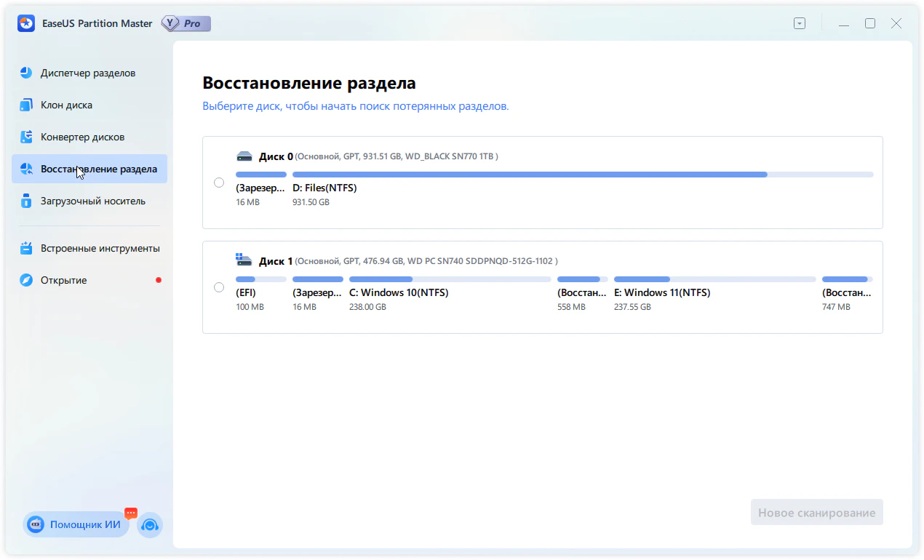Open the title bar dropdown menu arrow
924x560 pixels.
tap(800, 23)
